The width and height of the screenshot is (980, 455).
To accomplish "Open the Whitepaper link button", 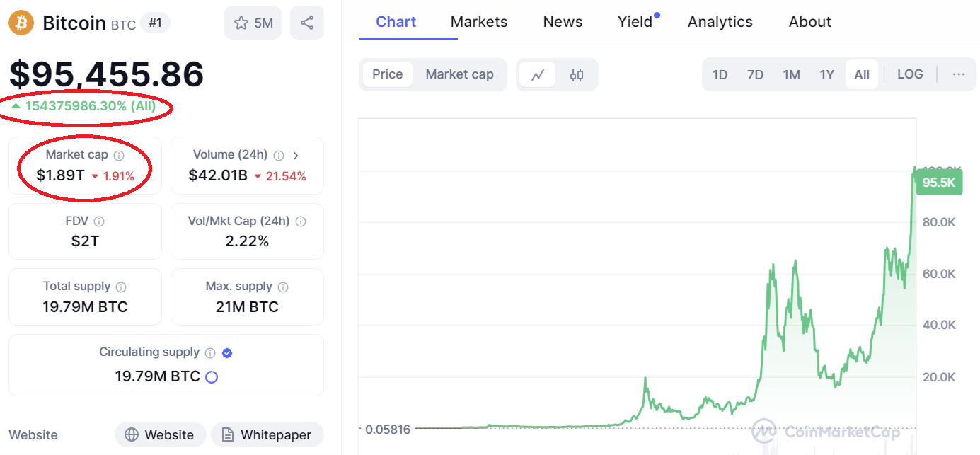I will tap(267, 434).
